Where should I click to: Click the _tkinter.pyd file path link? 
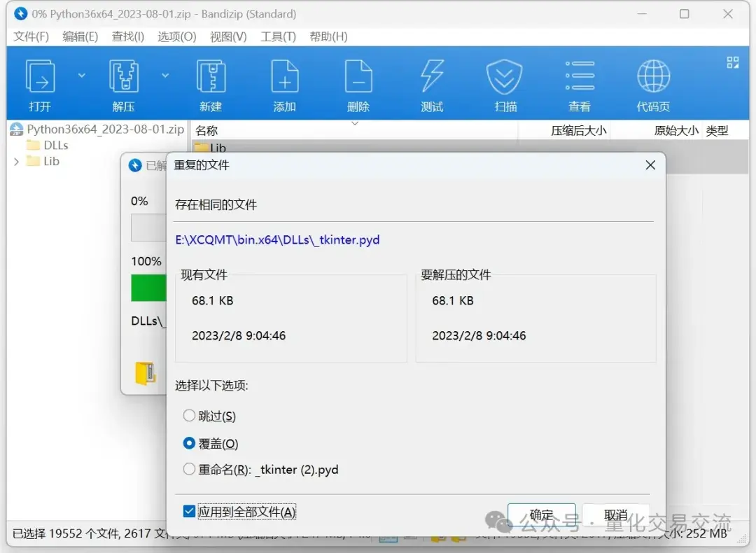tap(277, 239)
